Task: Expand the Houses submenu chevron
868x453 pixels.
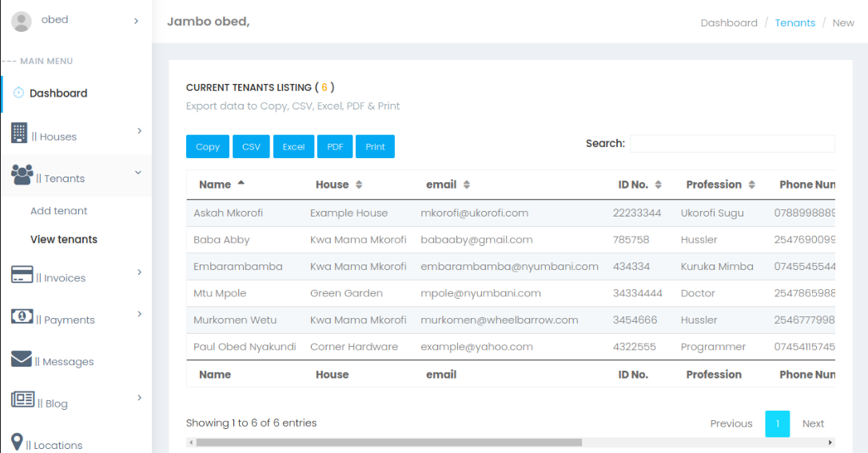Action: coord(139,131)
